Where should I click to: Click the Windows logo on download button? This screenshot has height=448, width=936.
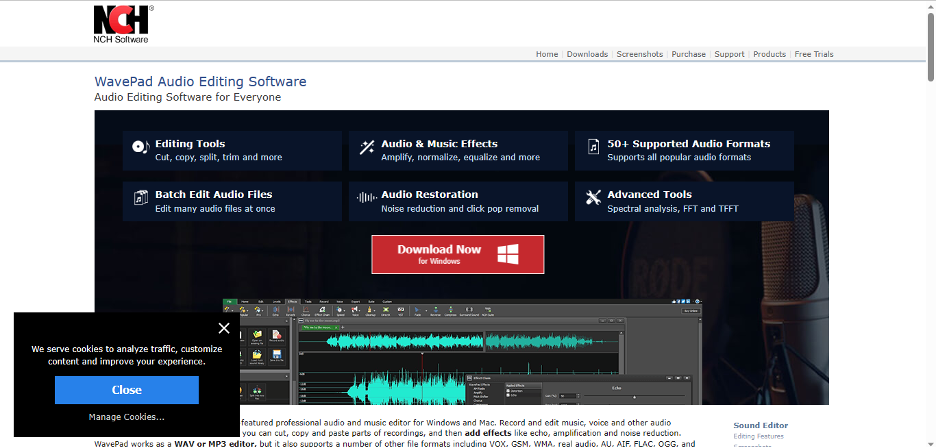[508, 254]
